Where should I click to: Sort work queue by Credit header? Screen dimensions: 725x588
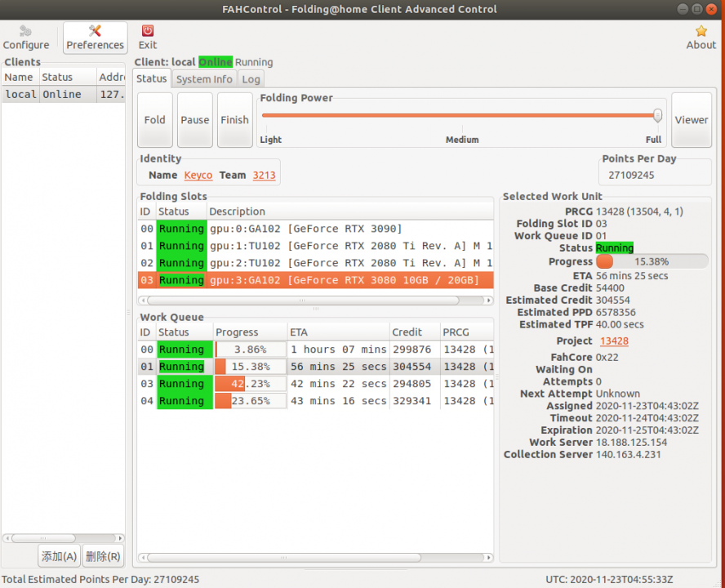[x=415, y=332]
